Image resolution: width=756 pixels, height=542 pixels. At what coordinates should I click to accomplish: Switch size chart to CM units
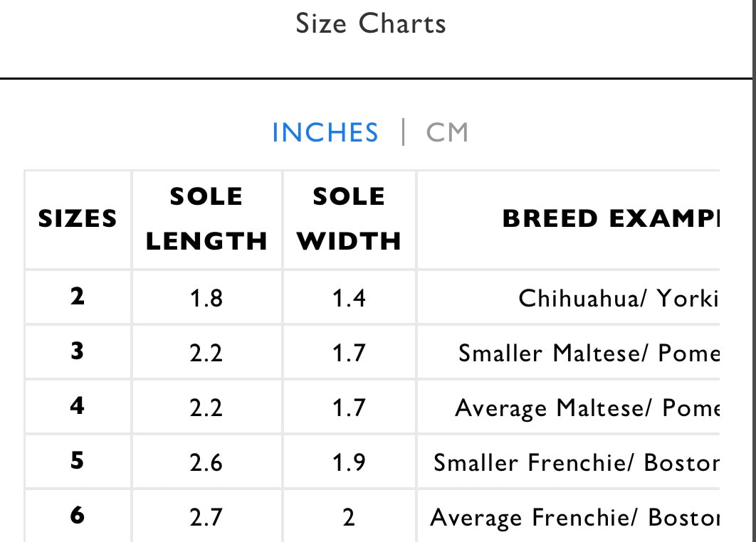[447, 132]
